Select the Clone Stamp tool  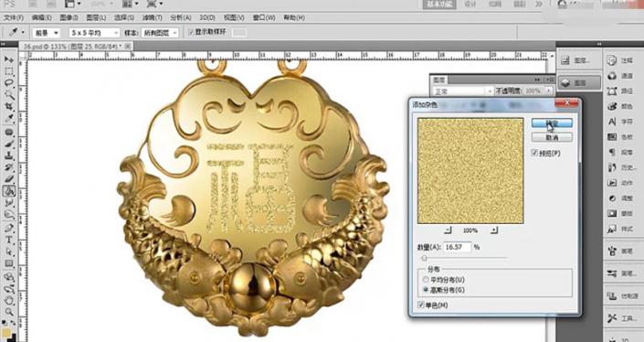(x=9, y=156)
